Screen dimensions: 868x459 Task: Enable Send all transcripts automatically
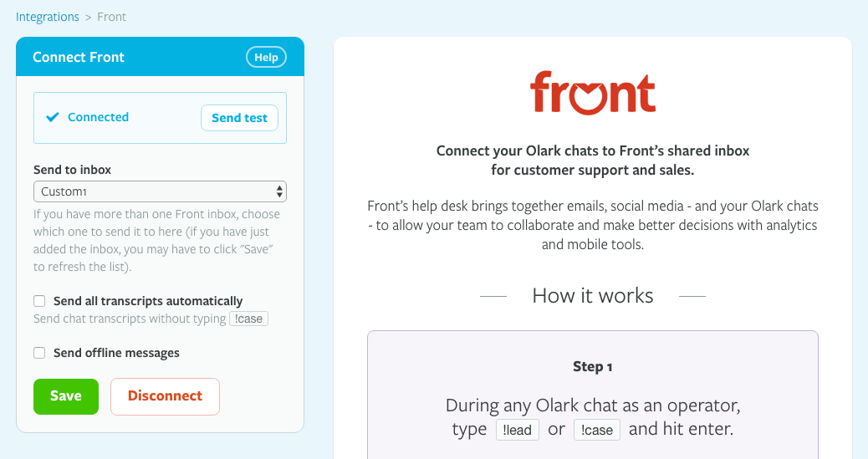[x=39, y=301]
